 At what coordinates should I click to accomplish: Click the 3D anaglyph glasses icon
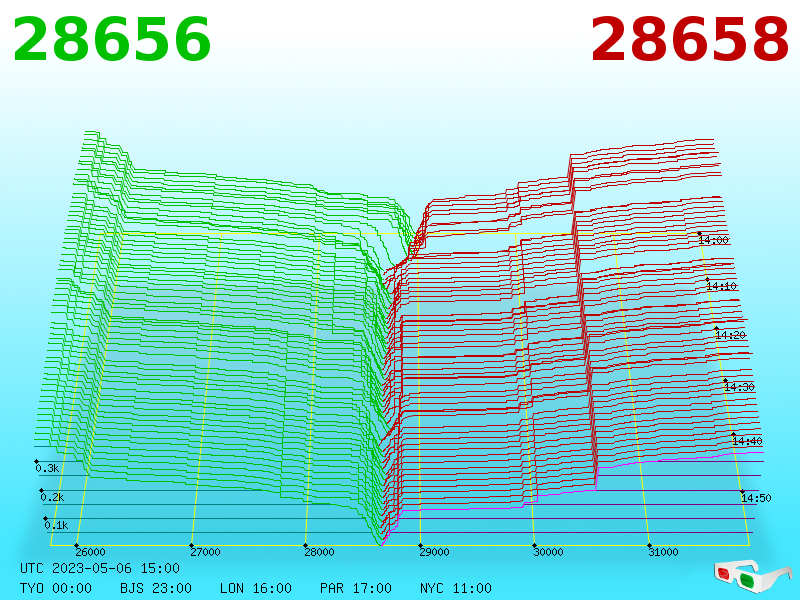[x=752, y=576]
